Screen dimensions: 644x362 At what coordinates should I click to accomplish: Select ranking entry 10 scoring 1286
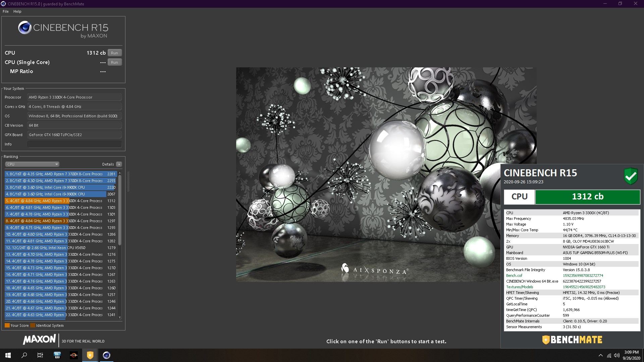(x=61, y=234)
